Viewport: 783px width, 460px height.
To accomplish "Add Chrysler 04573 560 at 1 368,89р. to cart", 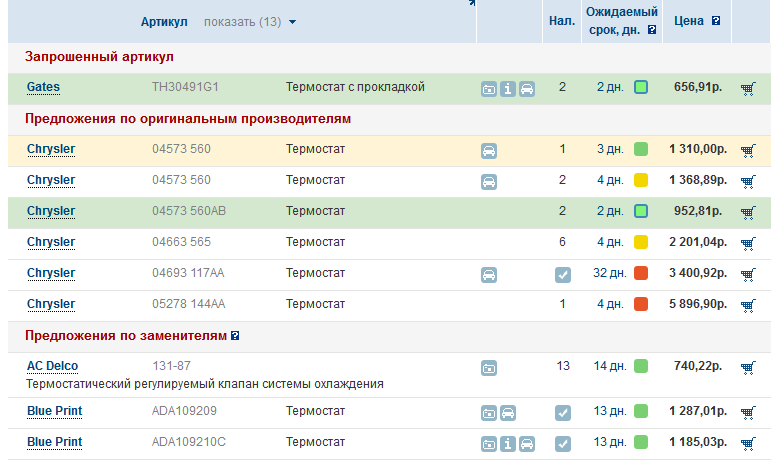I will [x=748, y=182].
